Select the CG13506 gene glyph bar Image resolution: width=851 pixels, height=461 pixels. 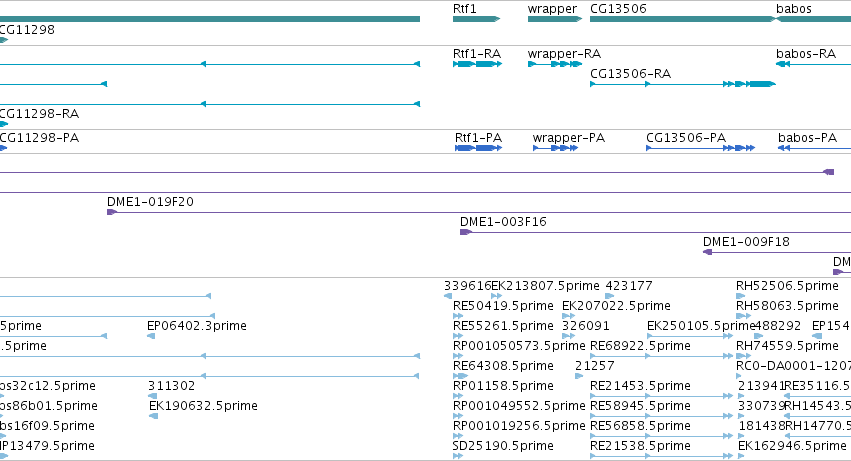click(x=683, y=19)
